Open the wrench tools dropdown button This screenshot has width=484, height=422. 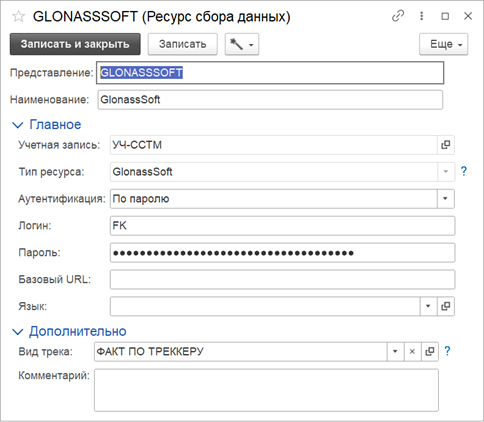(x=242, y=44)
